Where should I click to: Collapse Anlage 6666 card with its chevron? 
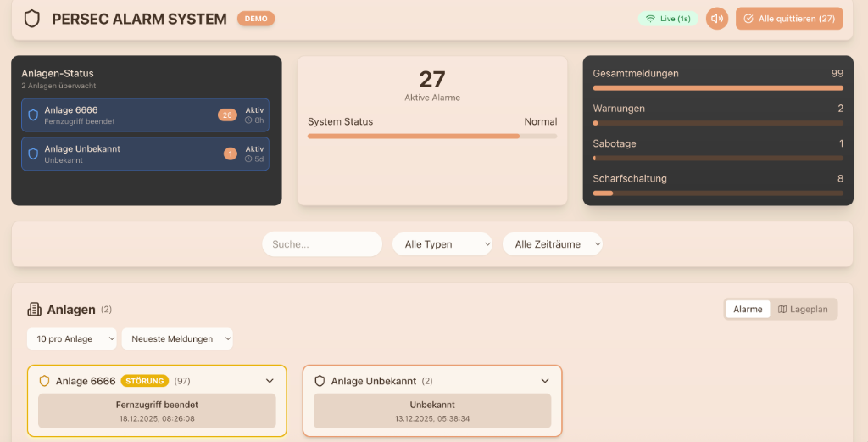point(270,381)
